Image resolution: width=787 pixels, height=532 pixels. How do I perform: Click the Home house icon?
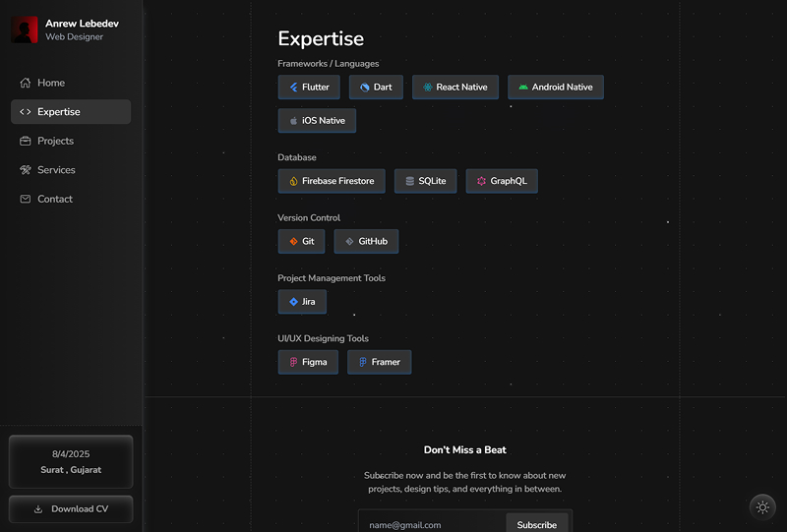click(x=26, y=83)
